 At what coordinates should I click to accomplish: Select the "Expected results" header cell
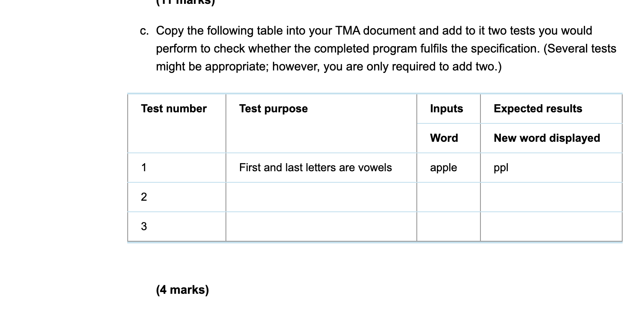[551, 109]
